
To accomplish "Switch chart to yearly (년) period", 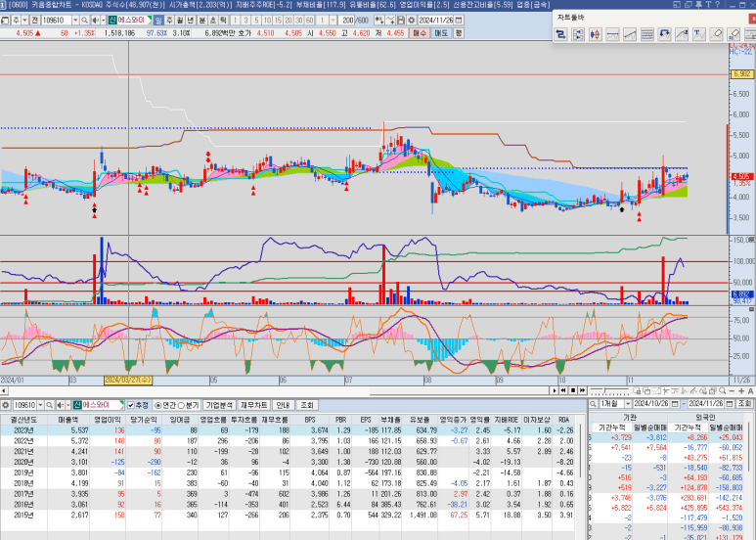I will click(x=191, y=21).
